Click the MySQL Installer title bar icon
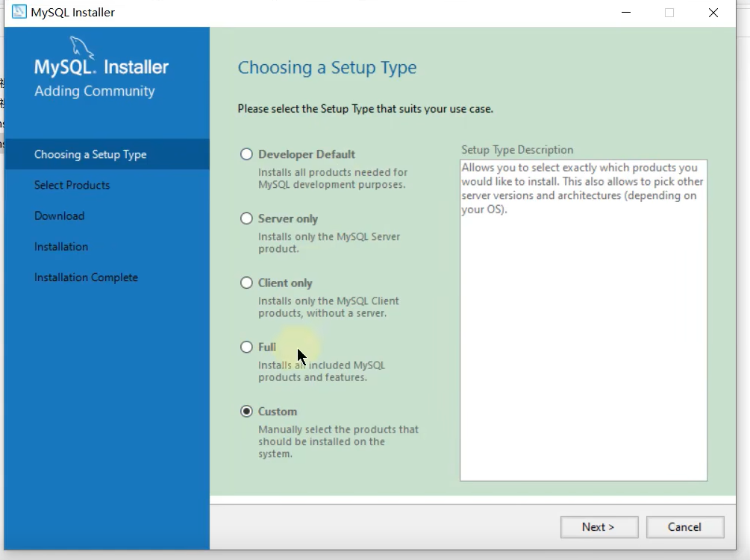The height and width of the screenshot is (560, 750). [x=19, y=12]
